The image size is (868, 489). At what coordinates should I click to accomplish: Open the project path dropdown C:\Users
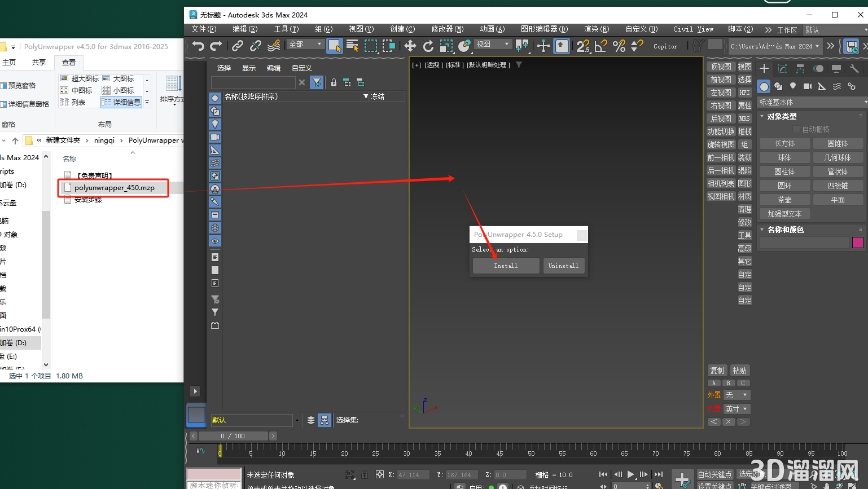click(x=775, y=46)
